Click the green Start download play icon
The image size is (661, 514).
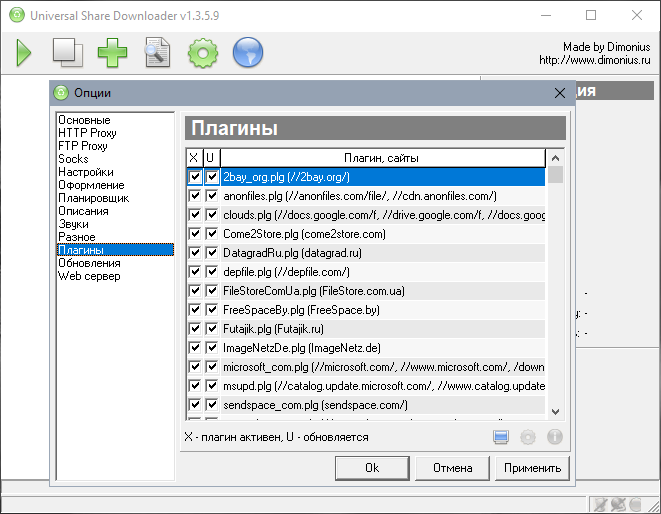pos(24,53)
